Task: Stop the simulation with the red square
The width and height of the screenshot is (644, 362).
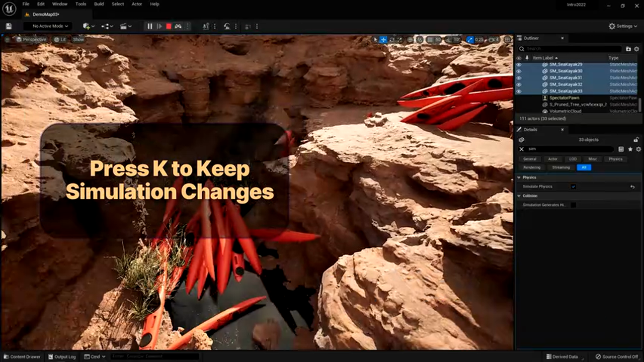Action: 169,26
